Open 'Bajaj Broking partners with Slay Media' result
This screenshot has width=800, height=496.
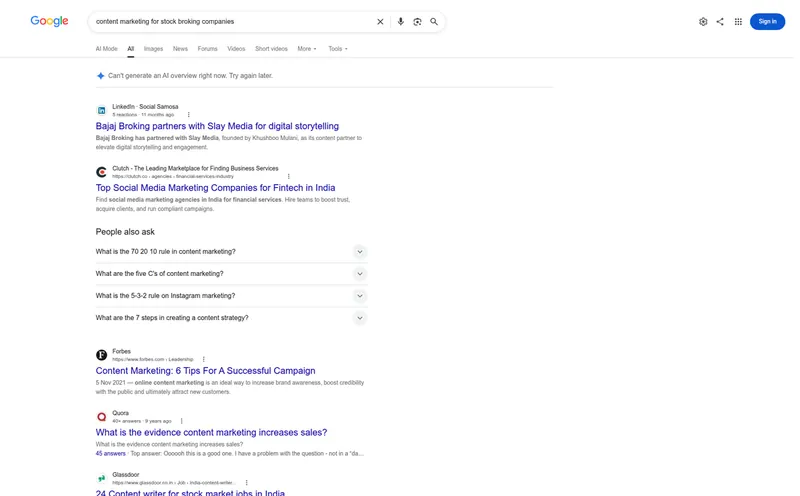(217, 126)
